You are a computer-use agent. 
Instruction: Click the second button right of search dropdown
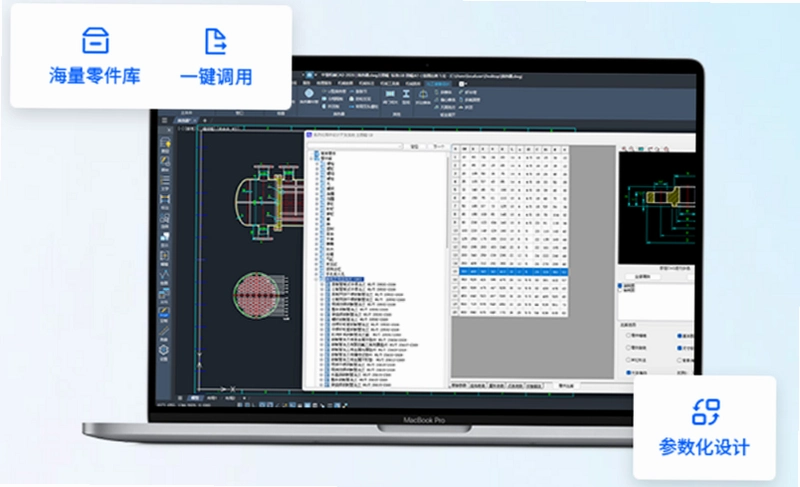pos(438,146)
